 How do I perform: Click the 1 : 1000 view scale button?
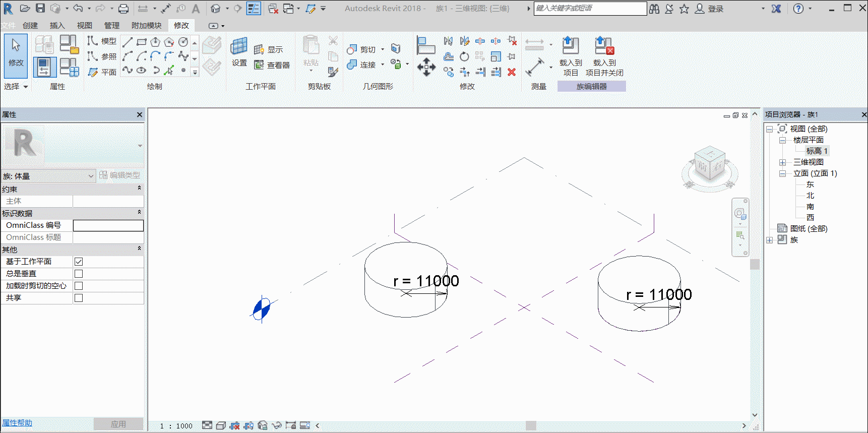tap(176, 426)
